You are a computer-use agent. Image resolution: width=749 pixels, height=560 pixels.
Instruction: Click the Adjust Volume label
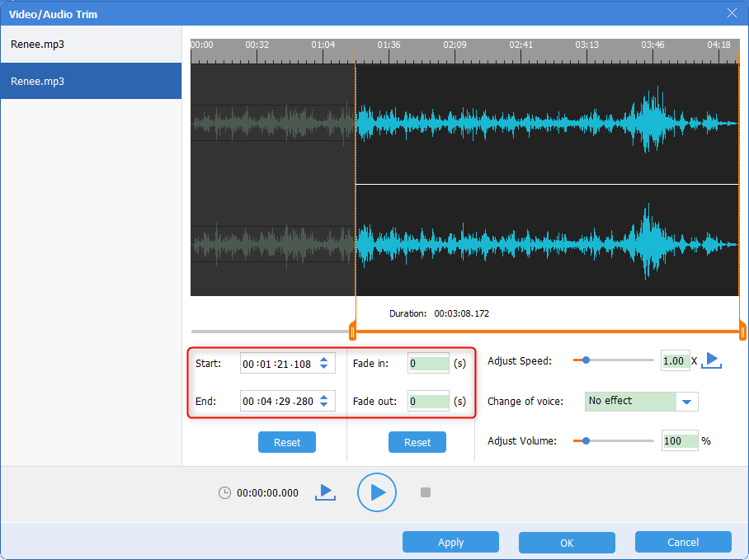click(522, 441)
